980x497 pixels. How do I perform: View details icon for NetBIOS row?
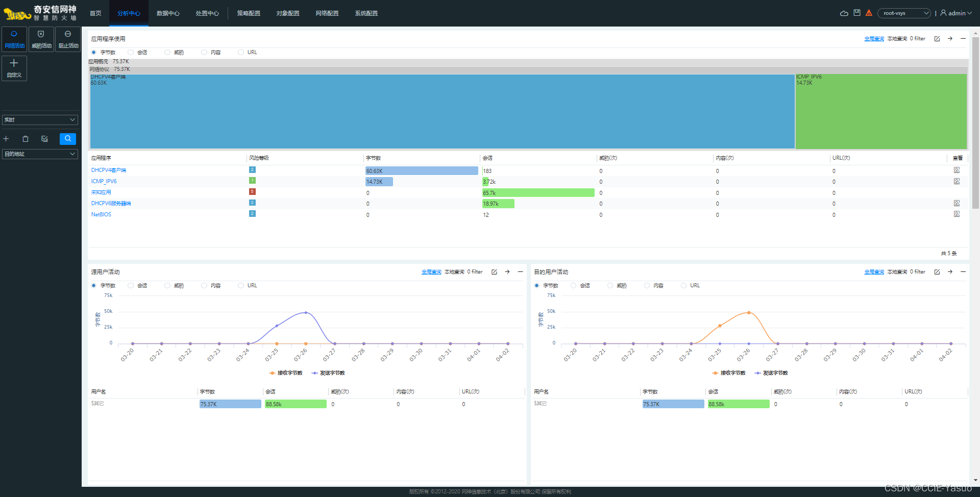coord(957,214)
